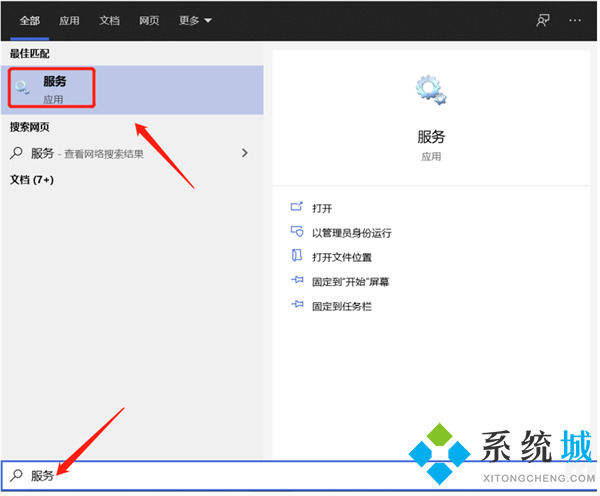Click the 搜索网页 section header

point(30,127)
